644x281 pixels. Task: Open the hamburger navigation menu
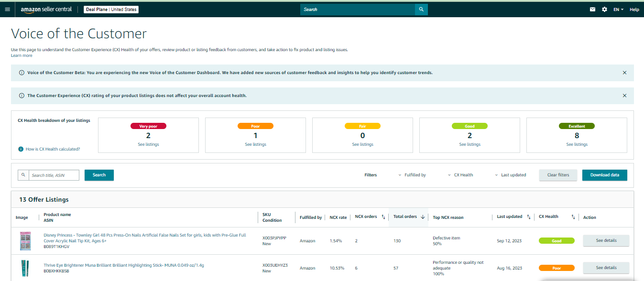pyautogui.click(x=7, y=9)
